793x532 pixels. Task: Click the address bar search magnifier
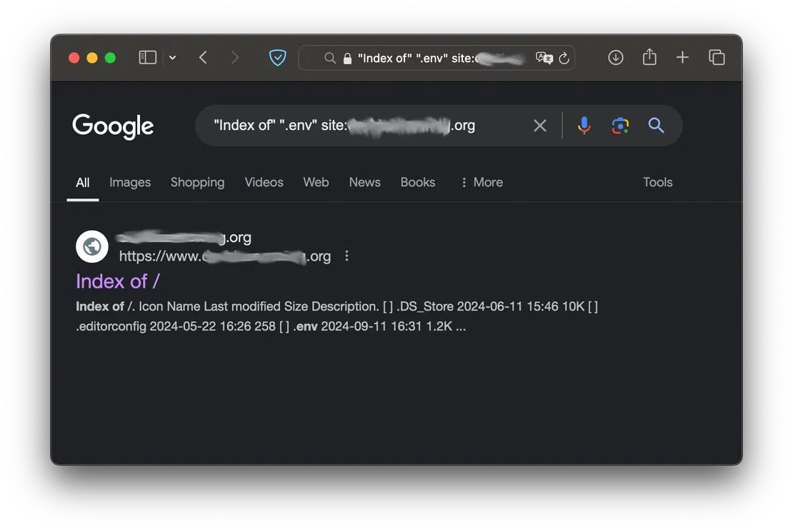(330, 58)
